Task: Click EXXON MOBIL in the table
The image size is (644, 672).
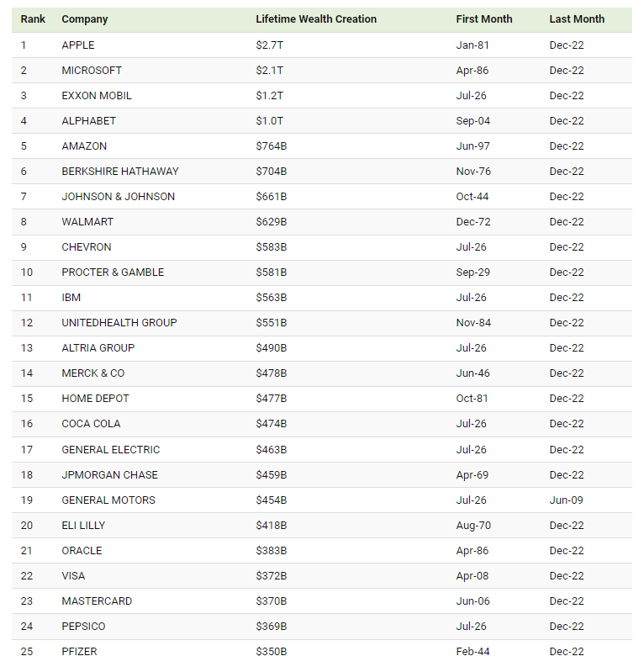Action: pyautogui.click(x=97, y=96)
